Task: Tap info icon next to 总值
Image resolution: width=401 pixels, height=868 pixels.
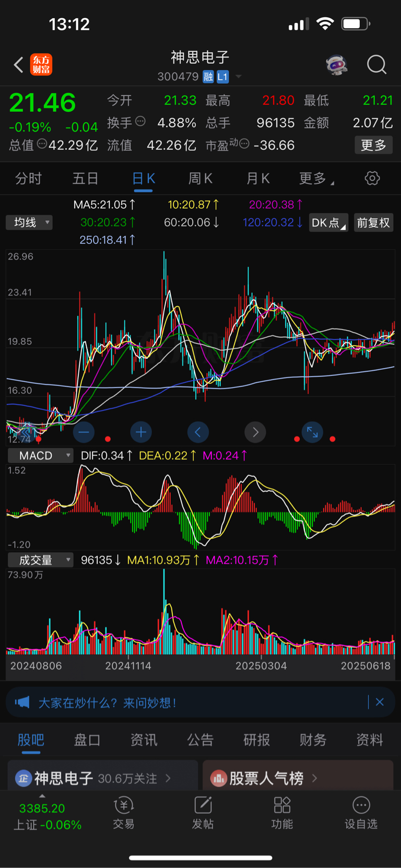Action: pyautogui.click(x=42, y=144)
